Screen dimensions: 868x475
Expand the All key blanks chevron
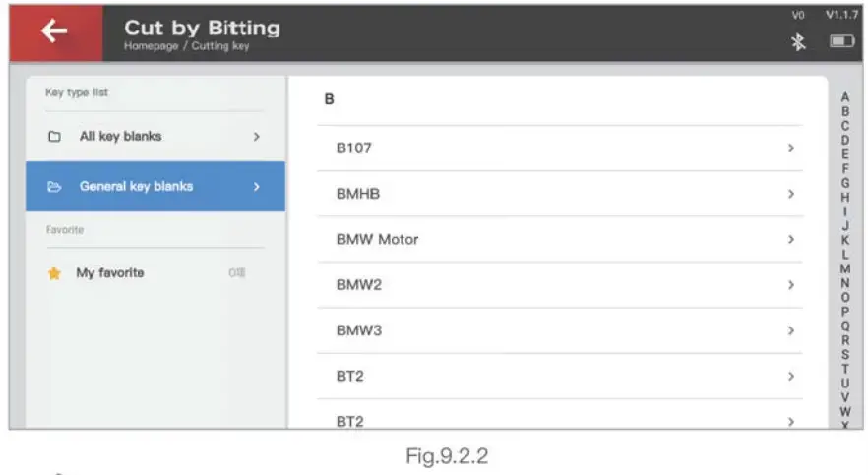point(257,137)
